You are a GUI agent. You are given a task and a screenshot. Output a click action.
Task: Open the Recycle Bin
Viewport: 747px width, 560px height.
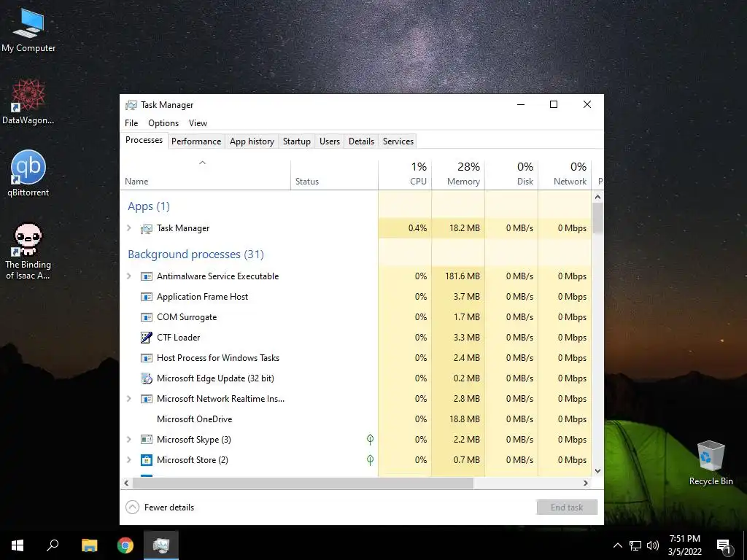pos(711,463)
